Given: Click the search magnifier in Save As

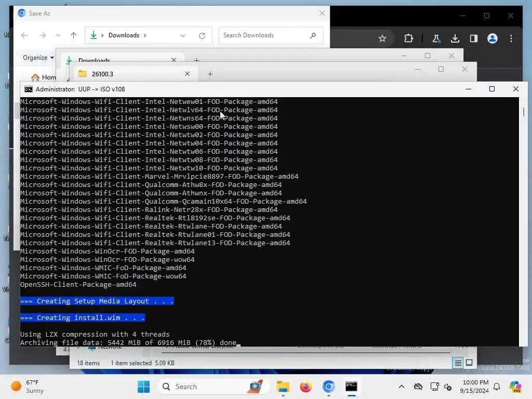Looking at the screenshot, I should (x=313, y=35).
